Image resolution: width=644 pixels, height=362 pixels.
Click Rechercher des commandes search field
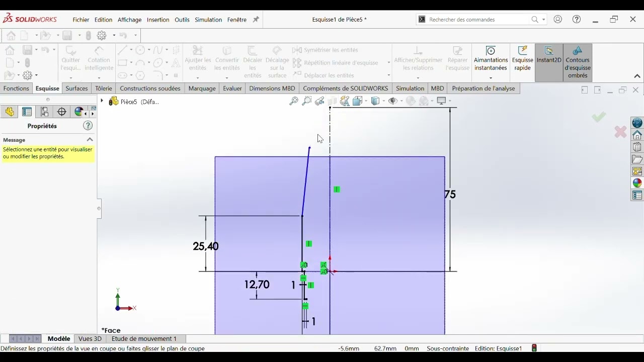point(478,20)
